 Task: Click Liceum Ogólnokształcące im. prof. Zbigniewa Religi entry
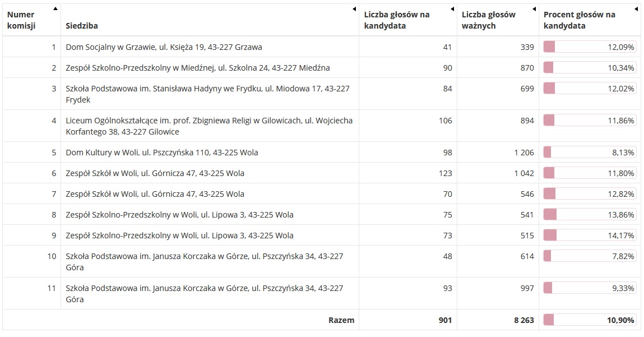click(x=210, y=126)
